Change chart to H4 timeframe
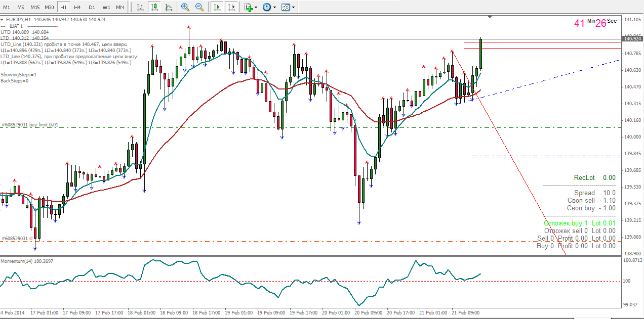The width and height of the screenshot is (644, 319). [x=77, y=7]
